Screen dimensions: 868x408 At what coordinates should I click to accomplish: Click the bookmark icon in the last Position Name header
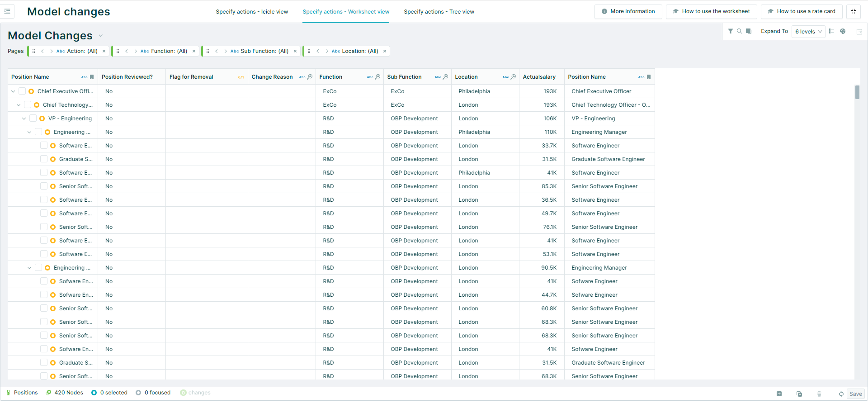click(x=649, y=77)
